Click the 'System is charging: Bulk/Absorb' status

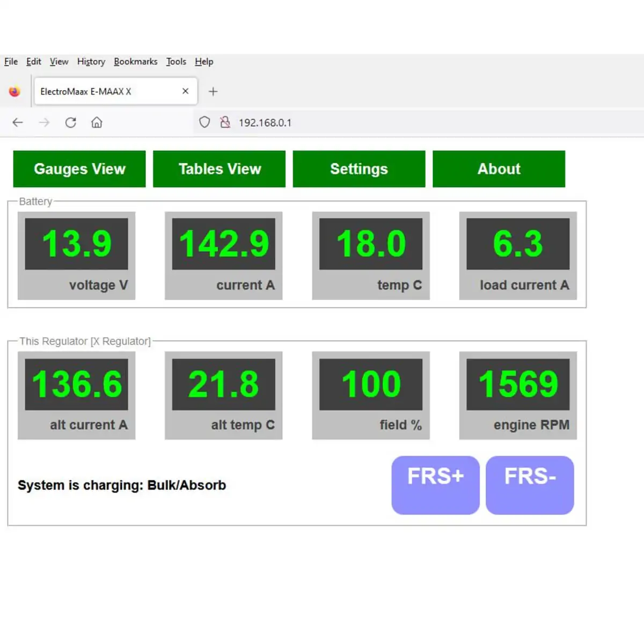click(122, 485)
